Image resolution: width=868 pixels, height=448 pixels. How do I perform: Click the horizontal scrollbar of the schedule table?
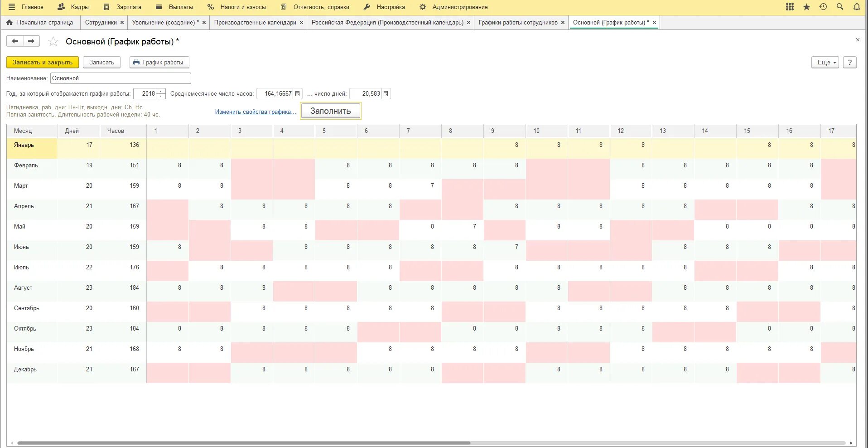244,443
